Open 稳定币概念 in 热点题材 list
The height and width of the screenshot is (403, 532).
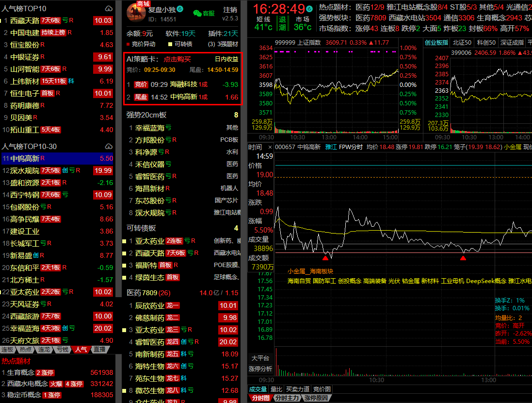pyautogui.click(x=57, y=395)
